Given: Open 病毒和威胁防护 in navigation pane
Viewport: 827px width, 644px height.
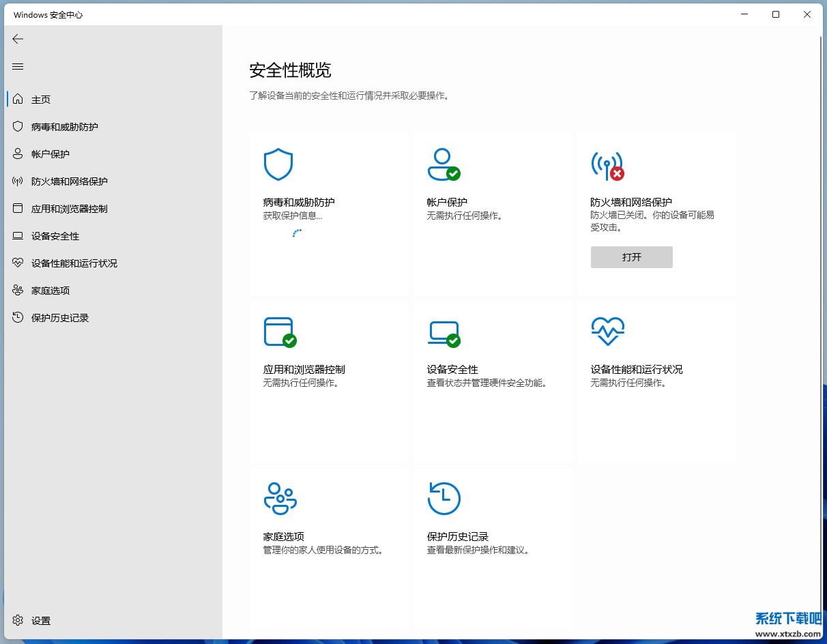Looking at the screenshot, I should pos(65,127).
